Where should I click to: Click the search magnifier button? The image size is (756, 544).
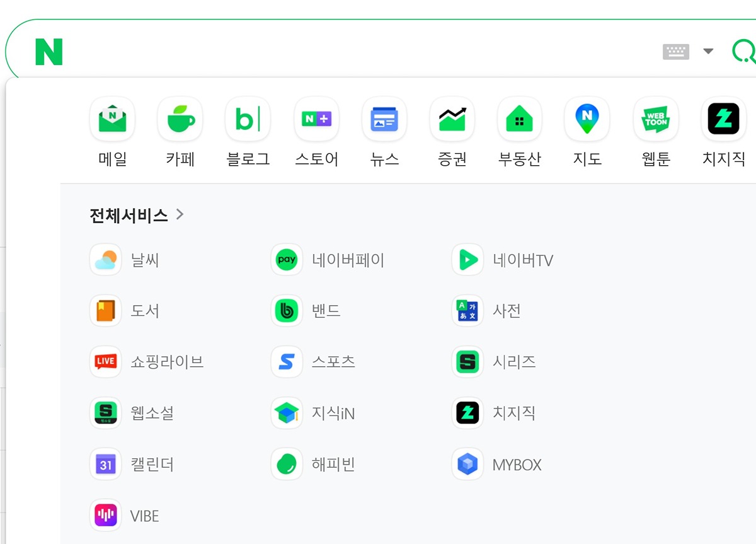click(x=743, y=51)
